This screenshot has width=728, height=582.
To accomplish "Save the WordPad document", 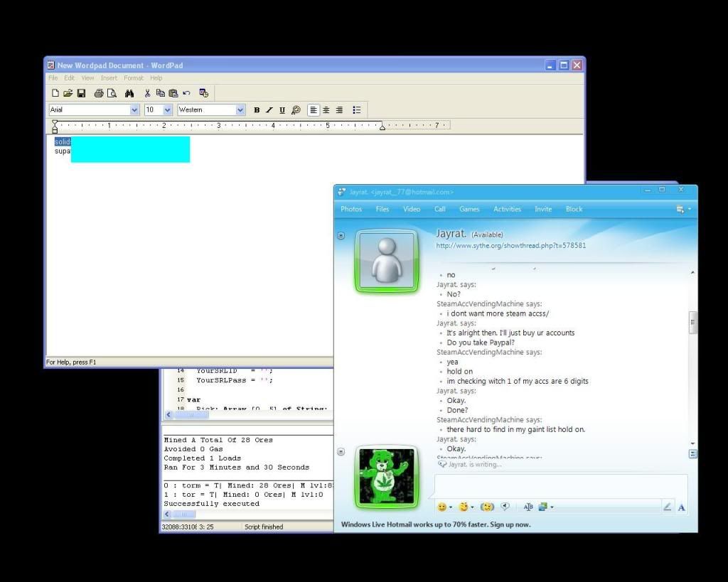I will pos(81,93).
